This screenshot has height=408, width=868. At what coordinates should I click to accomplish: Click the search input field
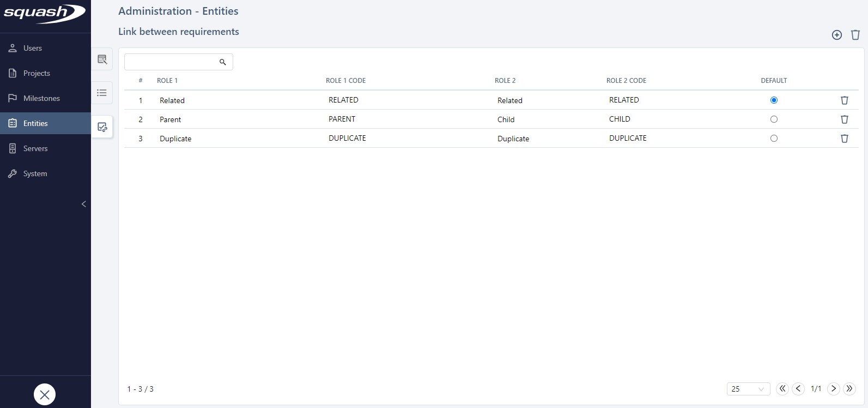coord(171,62)
